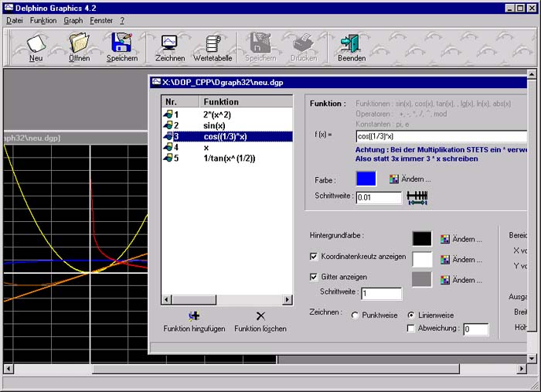Select function row cos((1/3)*x)

(227, 136)
